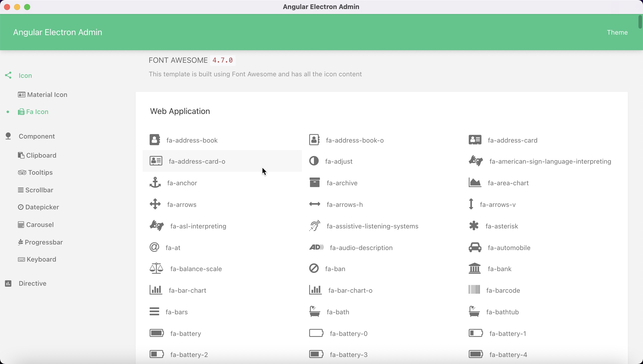The height and width of the screenshot is (364, 643).
Task: Click Angular Electron Admin header link
Action: click(x=58, y=32)
